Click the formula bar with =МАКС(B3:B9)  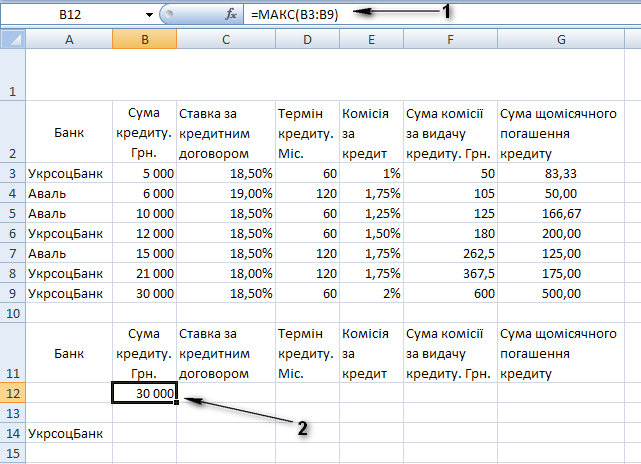tap(442, 15)
